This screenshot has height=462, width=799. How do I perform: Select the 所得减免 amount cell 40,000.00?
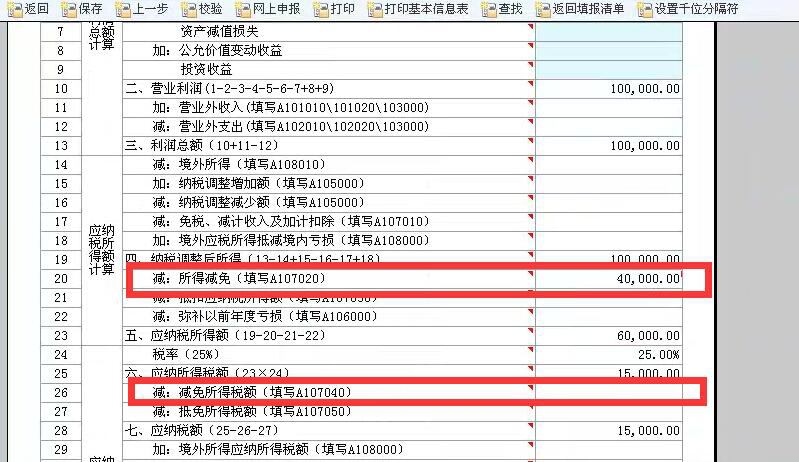(609, 278)
